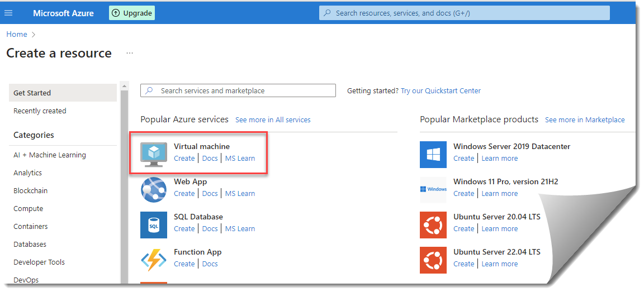Click the Function App lightning icon
Viewport: 644px width, 292px height.
(x=154, y=260)
